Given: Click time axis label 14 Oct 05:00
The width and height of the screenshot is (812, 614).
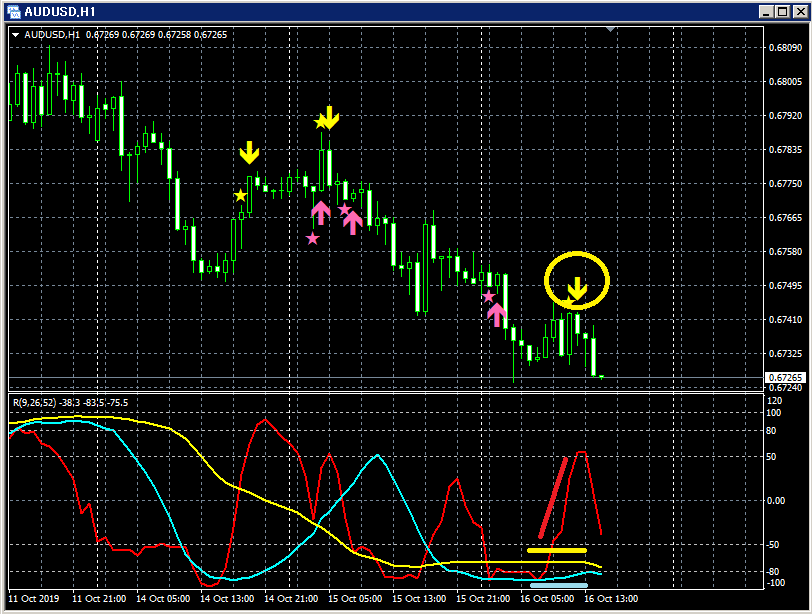Looking at the screenshot, I should [163, 599].
